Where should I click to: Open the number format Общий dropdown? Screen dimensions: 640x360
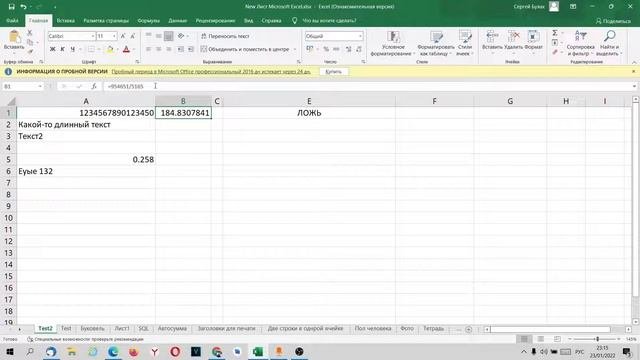click(x=360, y=36)
